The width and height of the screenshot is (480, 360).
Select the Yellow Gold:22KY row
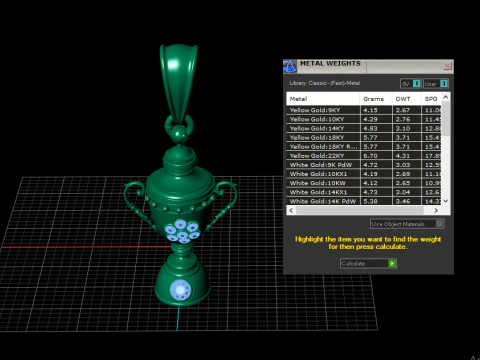[364, 156]
